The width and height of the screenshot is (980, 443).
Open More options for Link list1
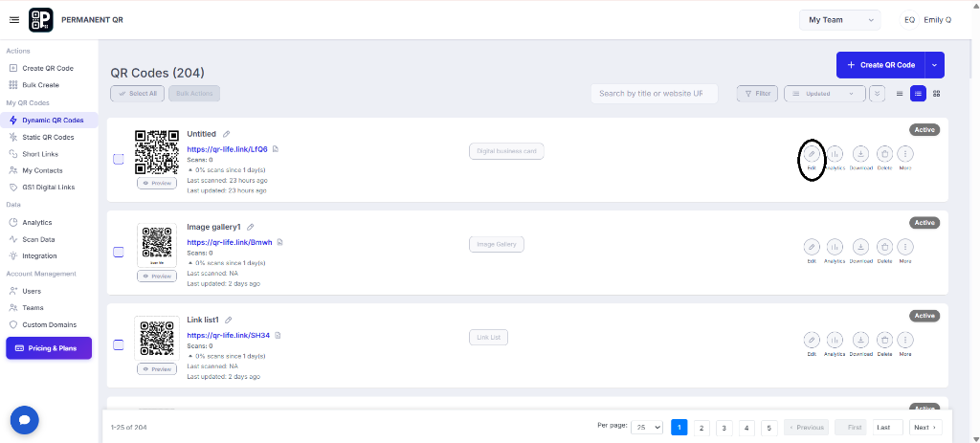point(905,340)
